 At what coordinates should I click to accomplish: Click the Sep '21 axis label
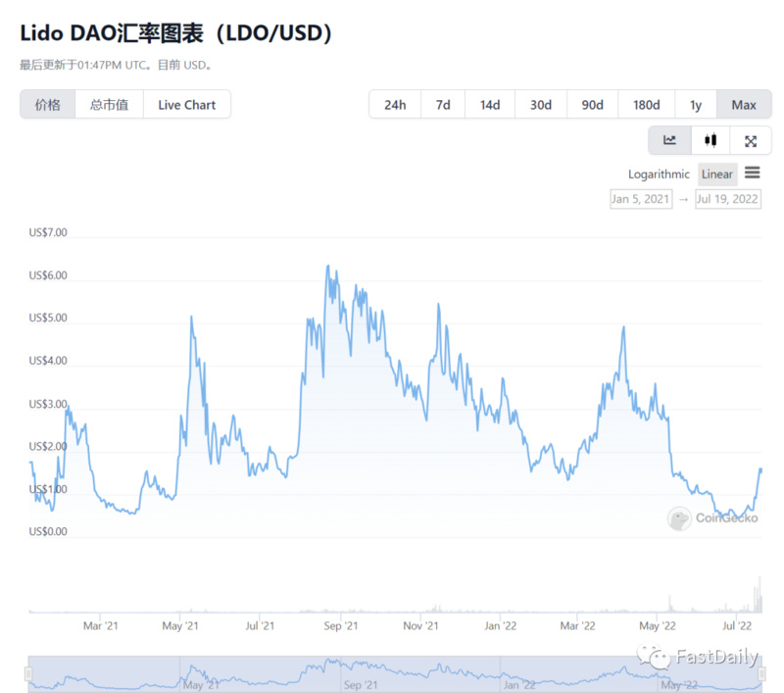pos(340,625)
